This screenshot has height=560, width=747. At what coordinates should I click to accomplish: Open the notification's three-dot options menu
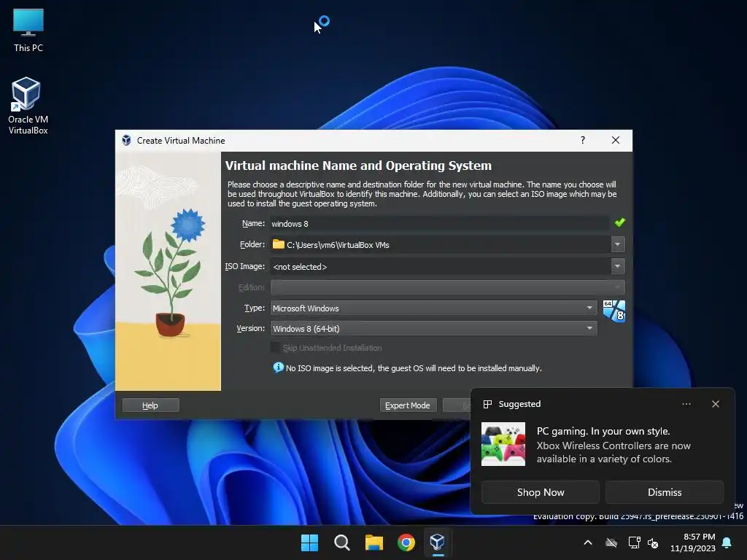click(686, 404)
